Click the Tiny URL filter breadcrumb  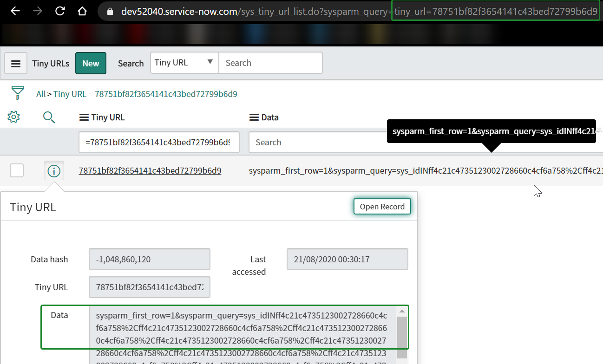pyautogui.click(x=145, y=94)
